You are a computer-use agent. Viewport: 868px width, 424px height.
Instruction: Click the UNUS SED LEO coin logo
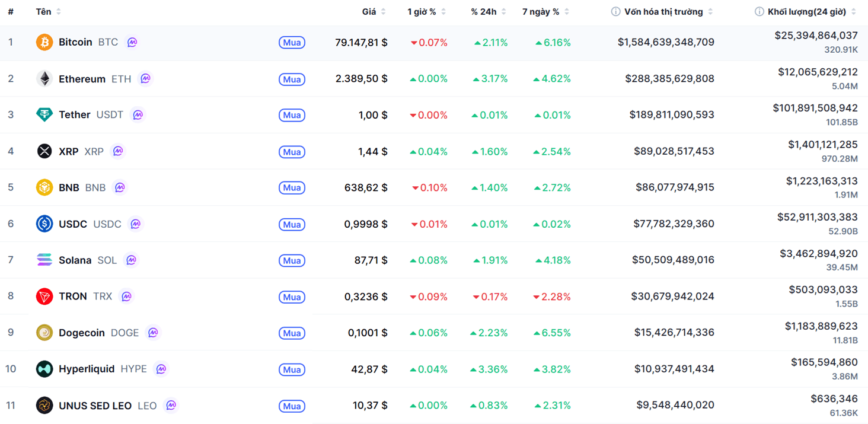[44, 405]
